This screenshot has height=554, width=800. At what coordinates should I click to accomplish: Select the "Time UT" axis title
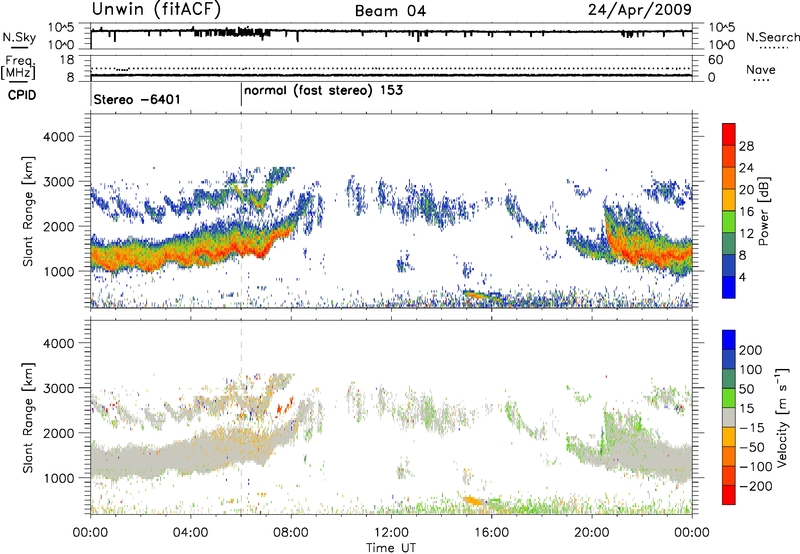coord(391,548)
